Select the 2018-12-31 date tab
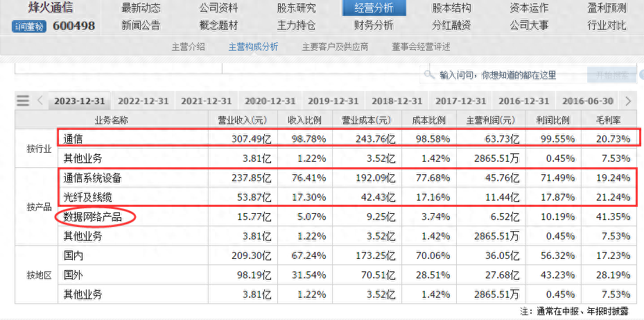Viewport: 644px width, 320px height. click(x=397, y=101)
